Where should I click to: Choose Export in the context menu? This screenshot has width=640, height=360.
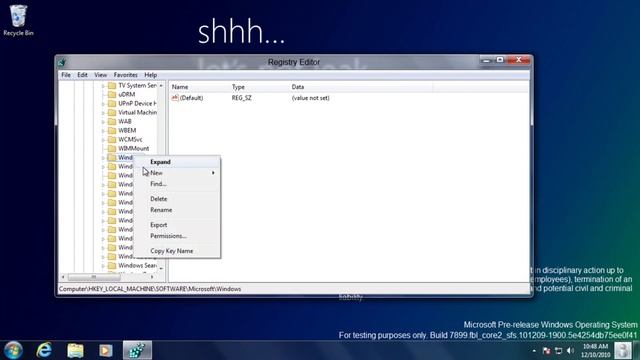(x=177, y=225)
